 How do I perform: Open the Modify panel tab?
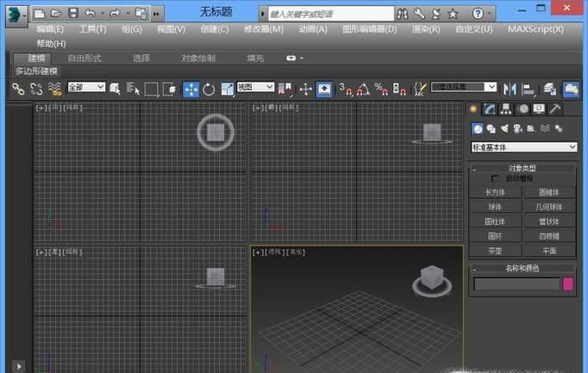tap(489, 109)
